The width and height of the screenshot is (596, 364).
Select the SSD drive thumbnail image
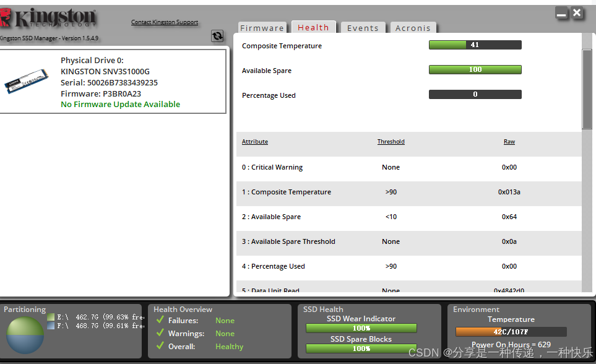(27, 81)
